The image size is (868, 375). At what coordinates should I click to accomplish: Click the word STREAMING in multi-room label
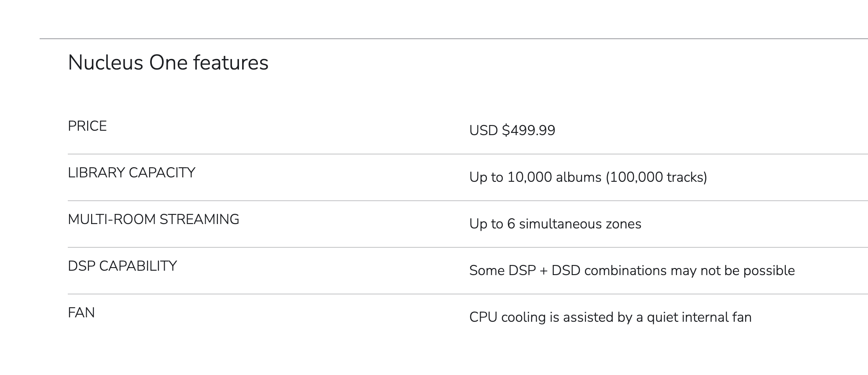click(199, 220)
